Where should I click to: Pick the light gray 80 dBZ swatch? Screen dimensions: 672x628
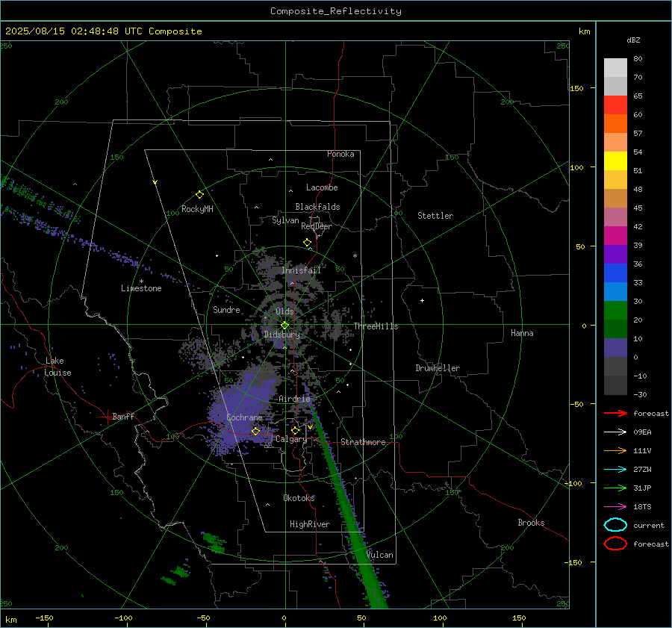[615, 67]
